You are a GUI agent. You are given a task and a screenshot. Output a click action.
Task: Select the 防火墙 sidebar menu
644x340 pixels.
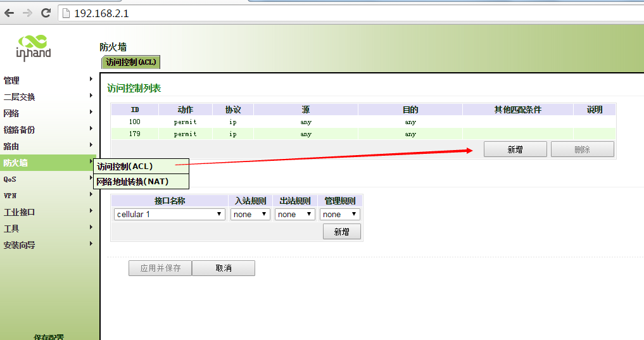coord(48,163)
